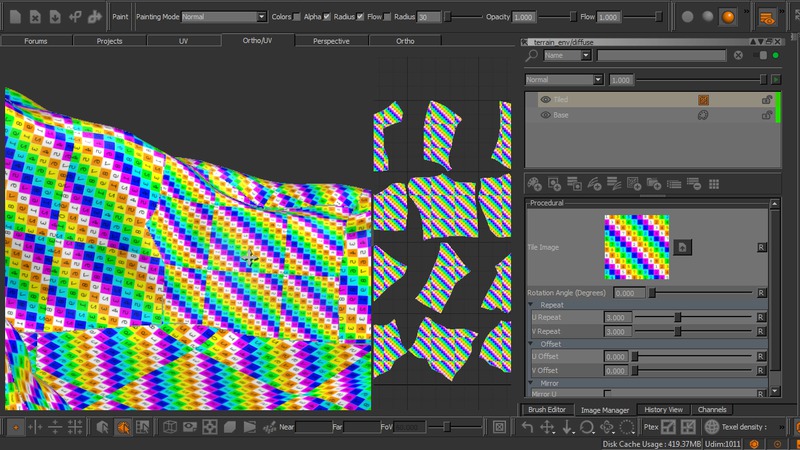The image size is (800, 450).
Task: Click the layer grid options icon
Action: click(x=714, y=184)
